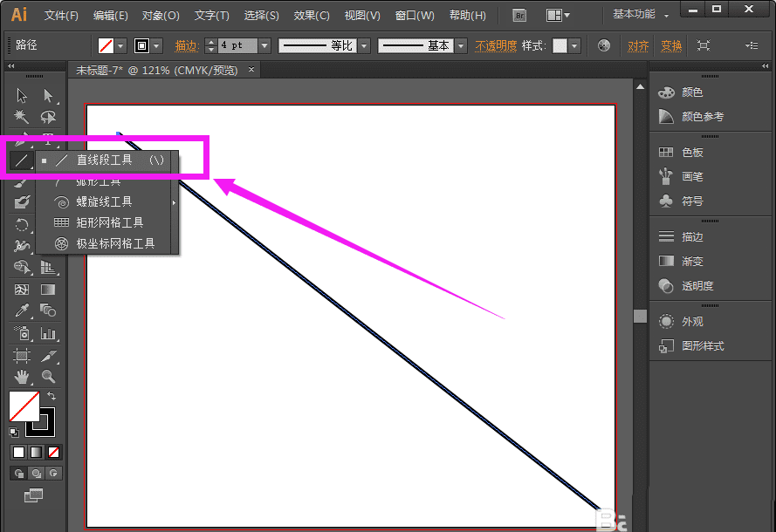Select the Line Segment tool in toolbox
The width and height of the screenshot is (776, 532).
[x=21, y=160]
